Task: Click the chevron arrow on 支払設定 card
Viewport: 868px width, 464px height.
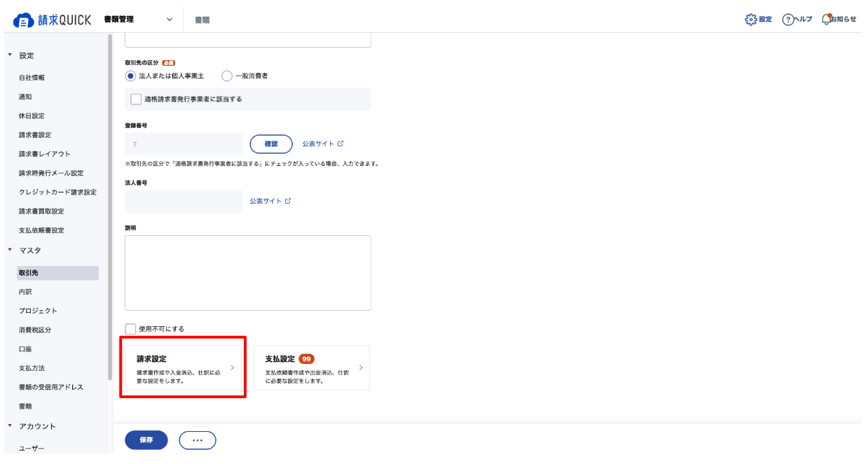Action: point(361,367)
